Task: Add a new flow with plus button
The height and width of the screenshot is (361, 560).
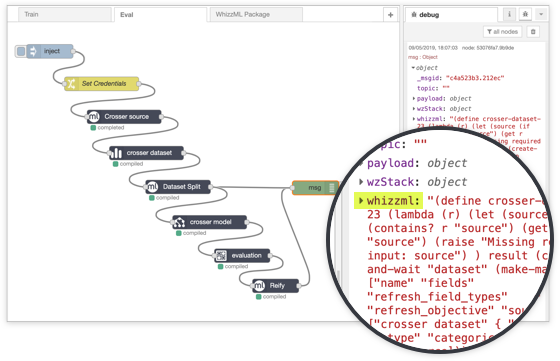Action: click(390, 15)
